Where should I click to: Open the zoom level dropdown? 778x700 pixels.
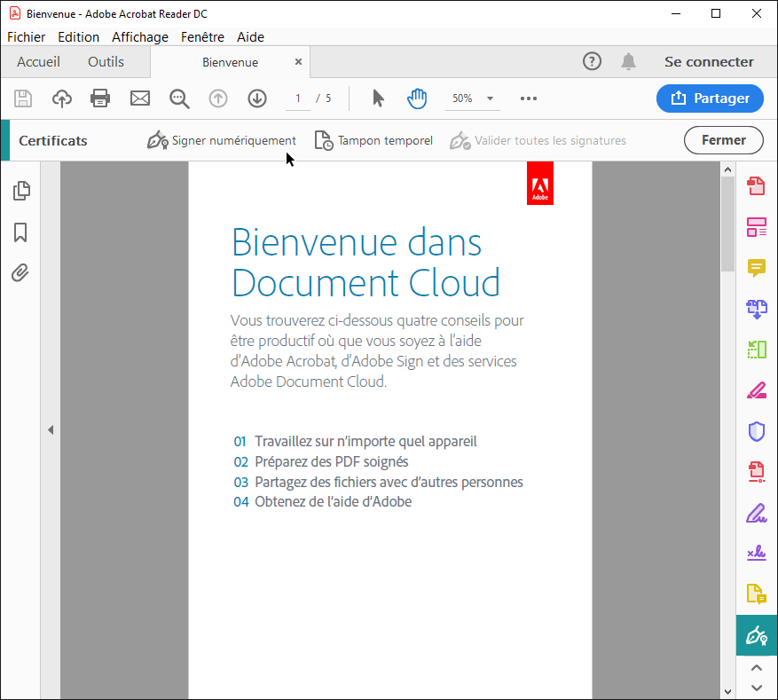[x=490, y=98]
